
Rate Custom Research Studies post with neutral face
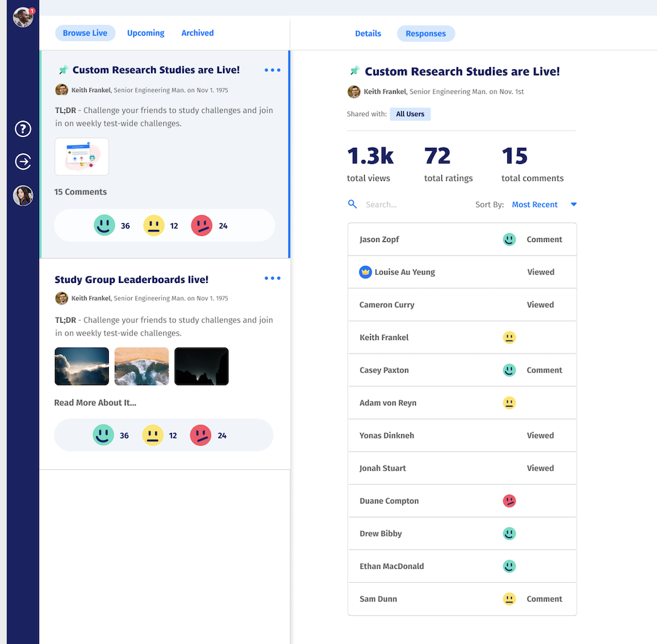pyautogui.click(x=154, y=225)
